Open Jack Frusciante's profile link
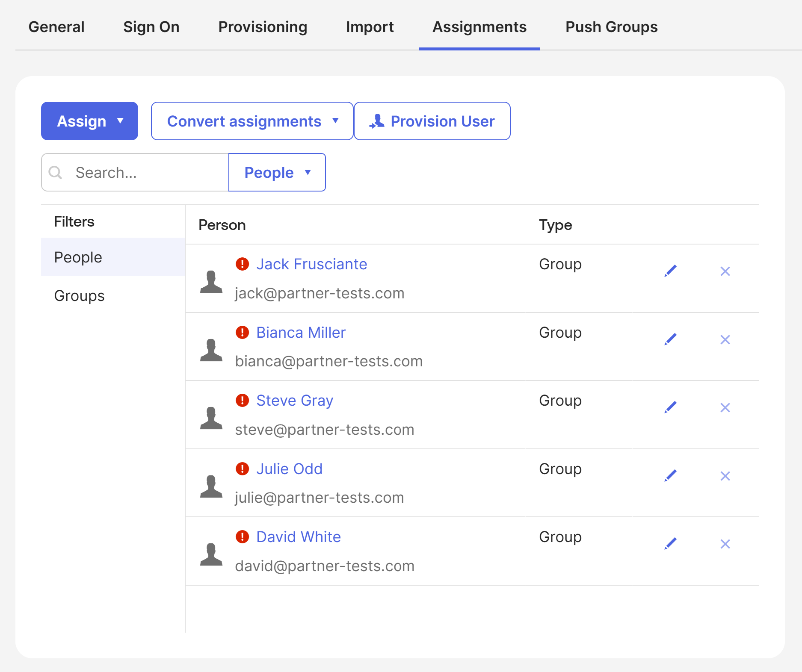This screenshot has width=802, height=672. tap(312, 264)
